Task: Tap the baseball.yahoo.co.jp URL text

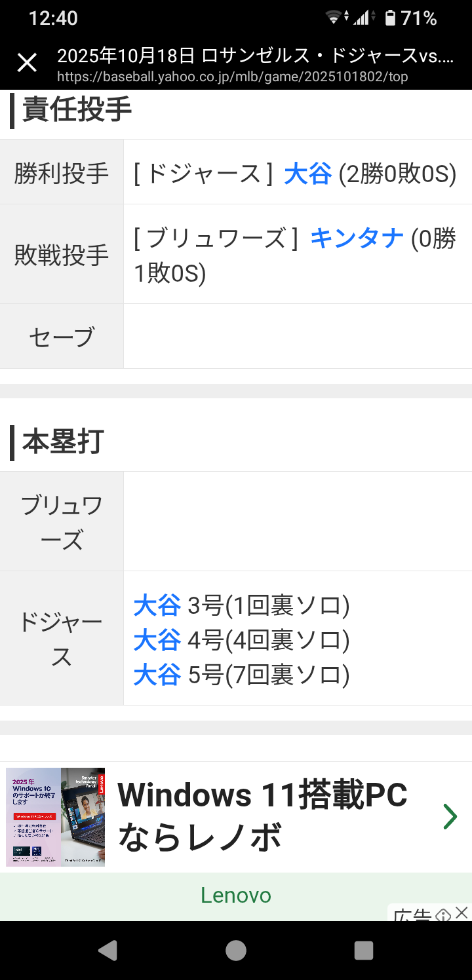Action: (x=232, y=77)
